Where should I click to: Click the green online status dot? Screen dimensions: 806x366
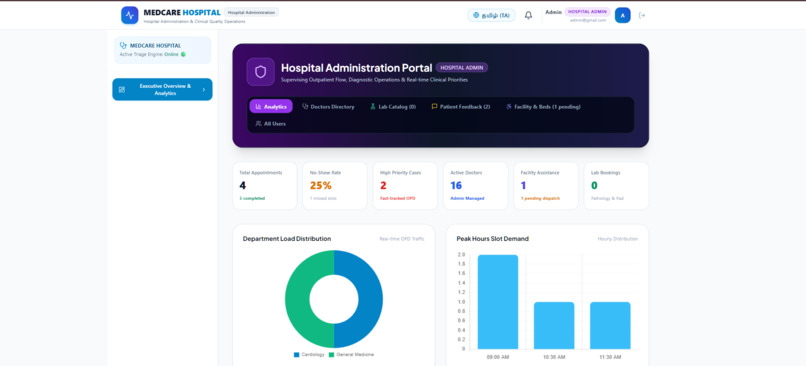(x=183, y=54)
